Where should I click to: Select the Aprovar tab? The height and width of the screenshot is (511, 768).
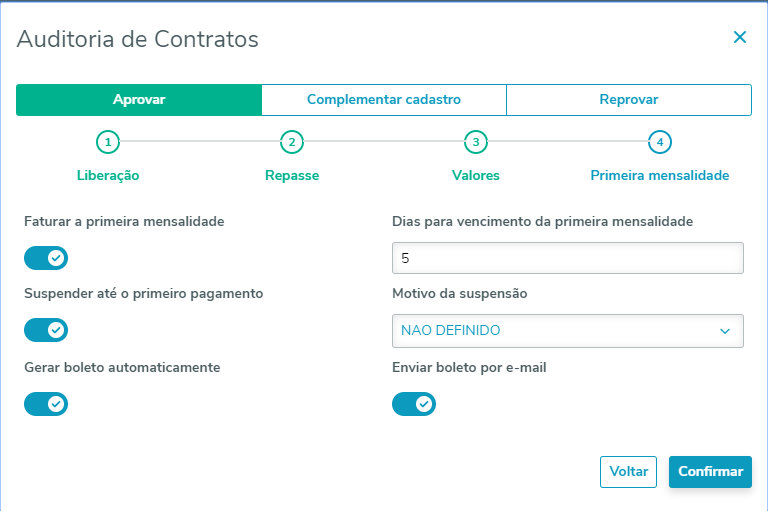(139, 100)
